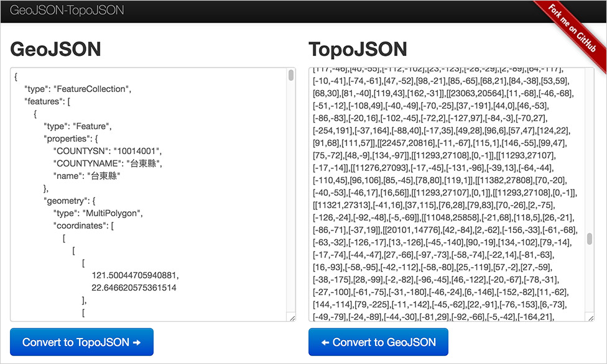Click the TopoJSON panel heading
Viewport: 607px width, 364px height.
coord(358,49)
